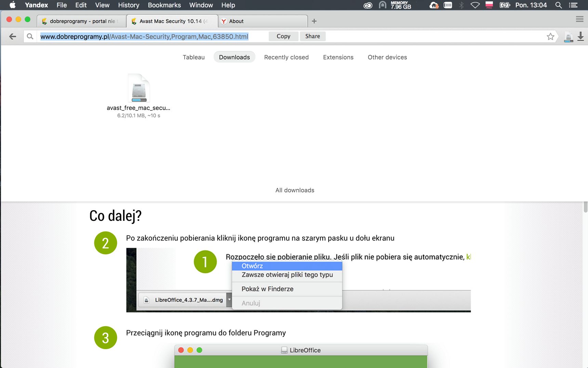Open the History menu
This screenshot has width=588, height=368.
(x=129, y=5)
